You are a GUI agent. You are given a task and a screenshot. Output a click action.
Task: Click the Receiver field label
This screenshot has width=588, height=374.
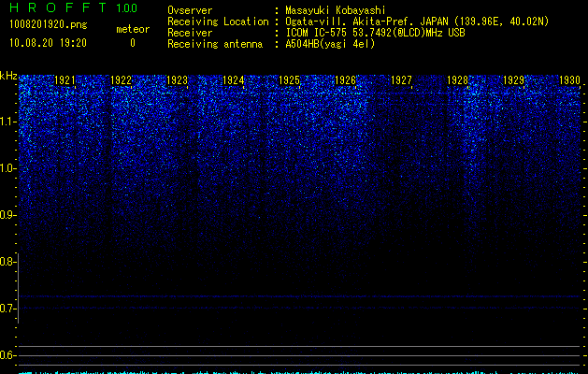point(190,33)
